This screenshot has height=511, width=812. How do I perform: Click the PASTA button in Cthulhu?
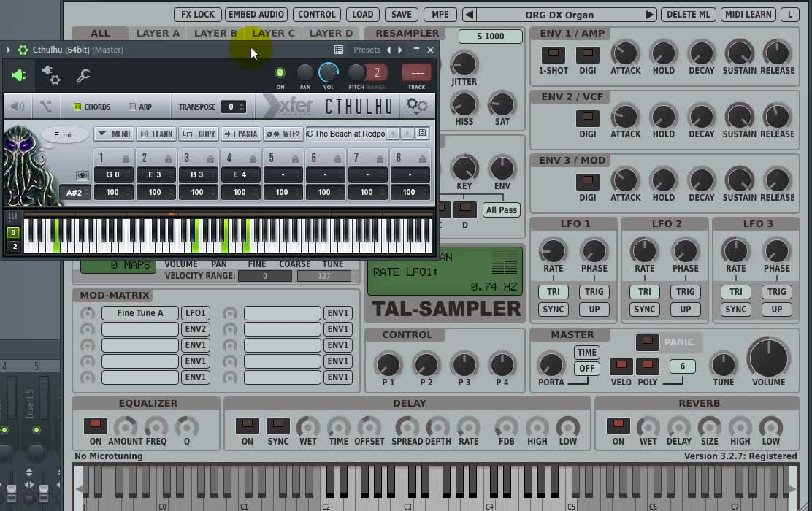pos(241,134)
